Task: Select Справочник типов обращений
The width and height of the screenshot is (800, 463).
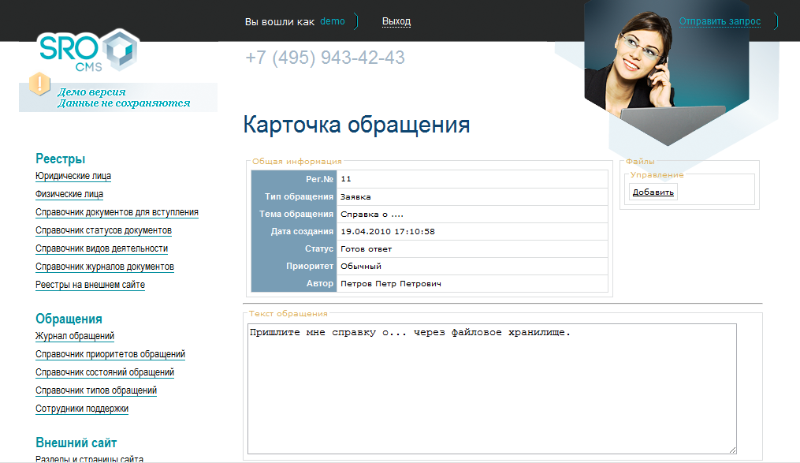Action: [x=96, y=390]
